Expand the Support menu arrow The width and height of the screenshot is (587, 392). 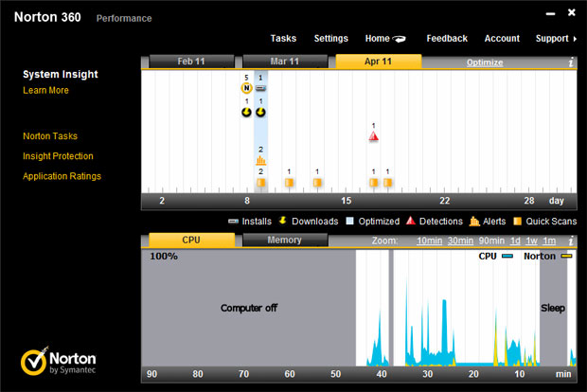[575, 39]
